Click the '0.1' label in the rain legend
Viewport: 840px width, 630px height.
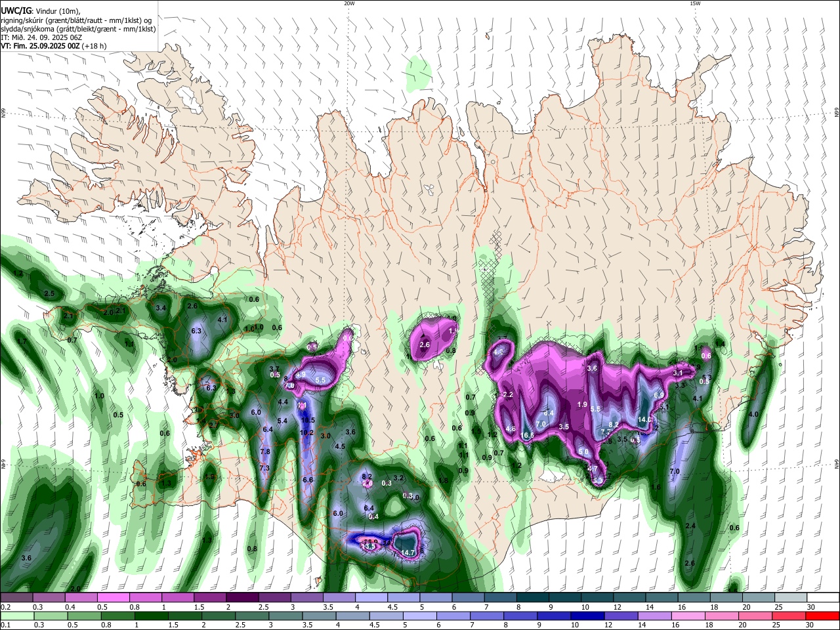[5, 625]
